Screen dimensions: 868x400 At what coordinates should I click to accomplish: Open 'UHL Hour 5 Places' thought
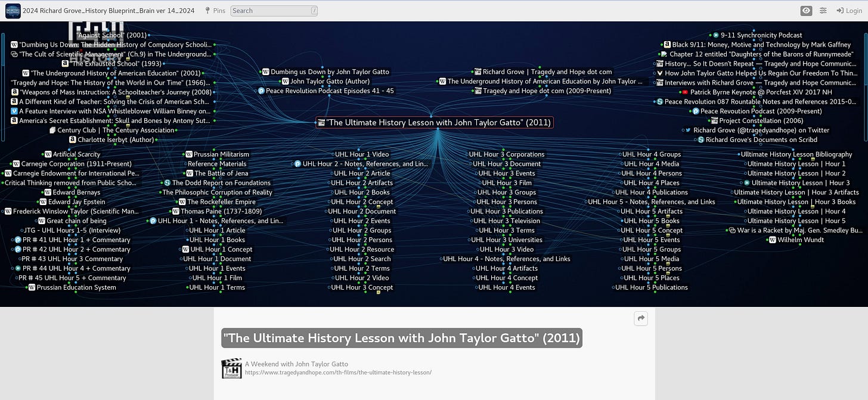point(652,278)
